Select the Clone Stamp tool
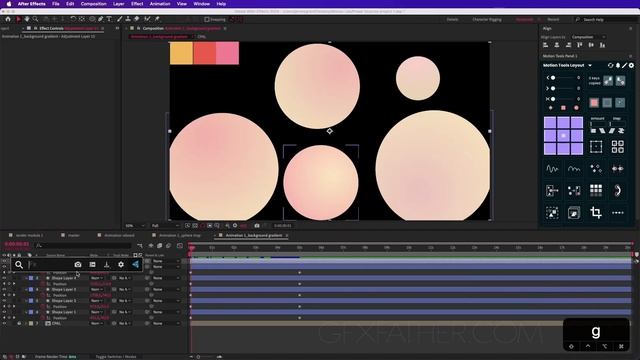The image size is (640, 360). tap(128, 19)
